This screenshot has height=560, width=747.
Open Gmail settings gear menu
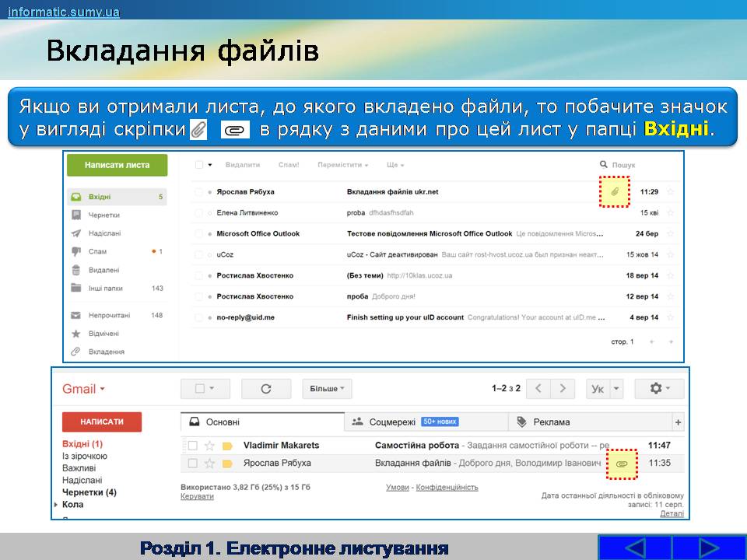click(659, 389)
